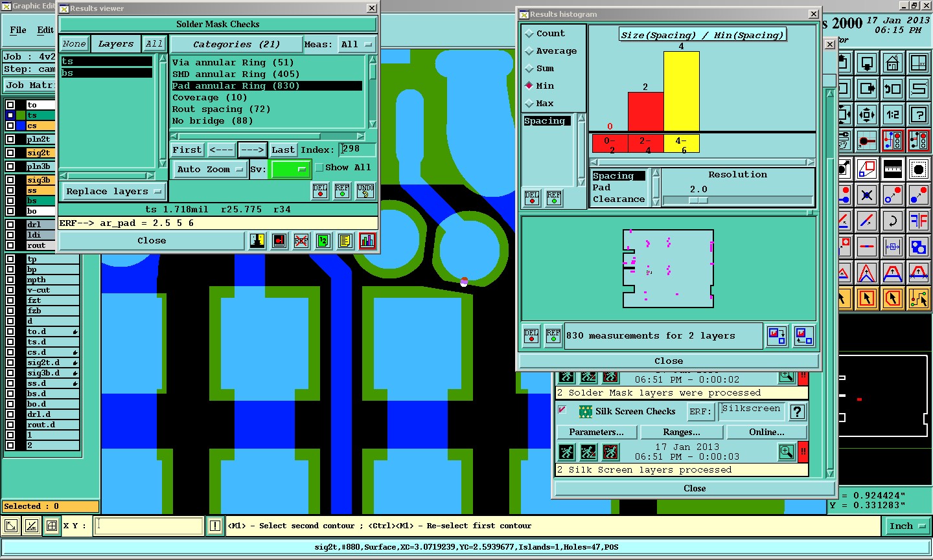This screenshot has height=560, width=933.
Task: Enable the Show All checkbox
Action: point(319,168)
